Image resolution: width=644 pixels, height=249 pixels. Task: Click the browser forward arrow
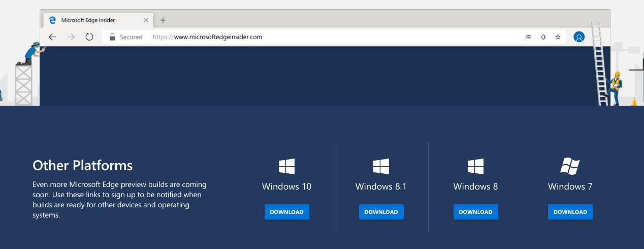[71, 37]
